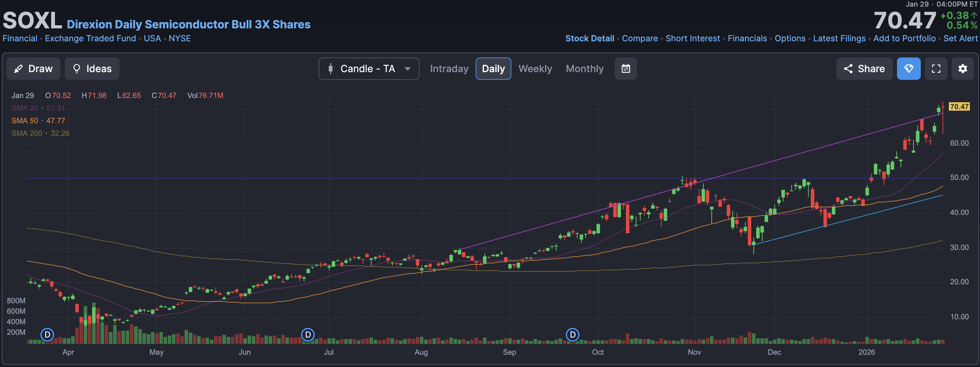Switch to Monthly timeframe

pos(584,68)
